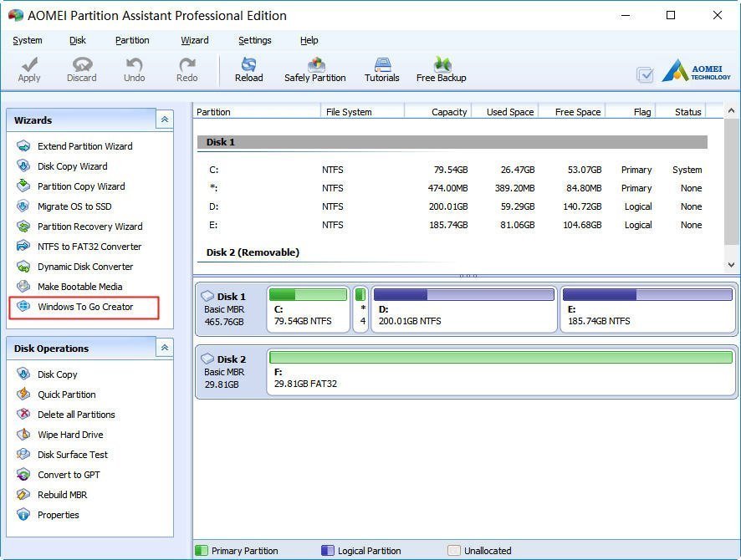Viewport: 741px width, 560px height.
Task: Open the Tutorials toolbar icon
Action: click(382, 65)
